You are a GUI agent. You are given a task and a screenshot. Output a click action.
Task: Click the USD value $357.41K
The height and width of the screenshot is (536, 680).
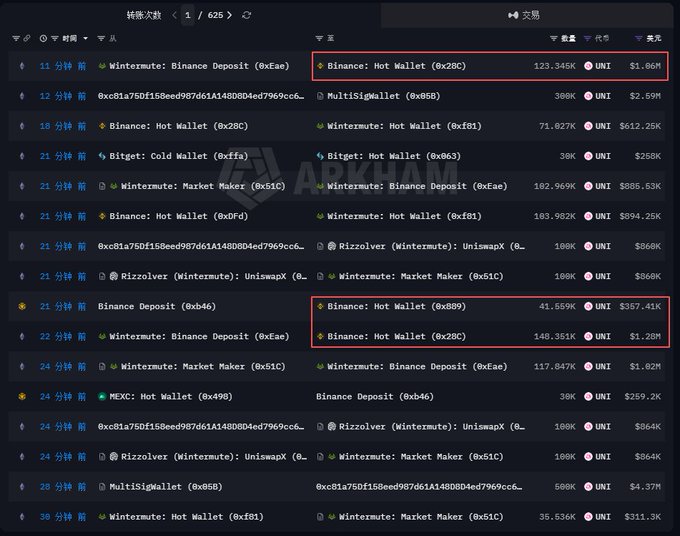(640, 306)
